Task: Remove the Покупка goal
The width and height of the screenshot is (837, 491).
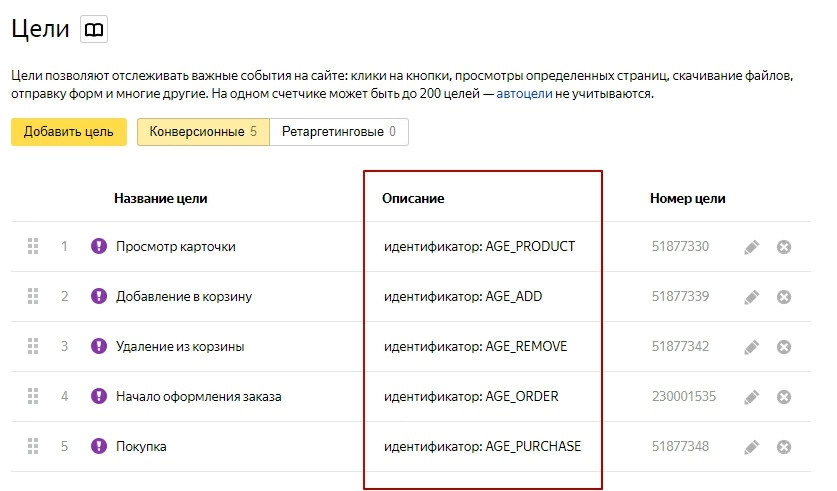Action: point(784,447)
